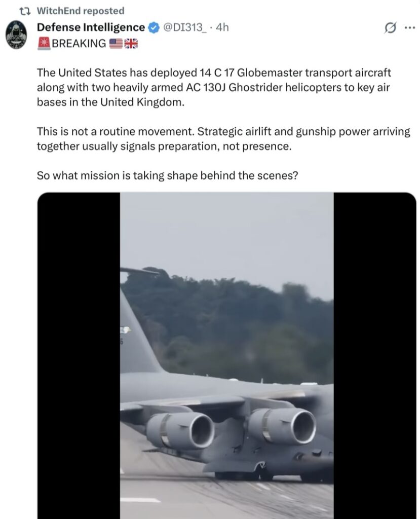Open the WitchEnd reposted link
The height and width of the screenshot is (519, 420).
[x=81, y=11]
